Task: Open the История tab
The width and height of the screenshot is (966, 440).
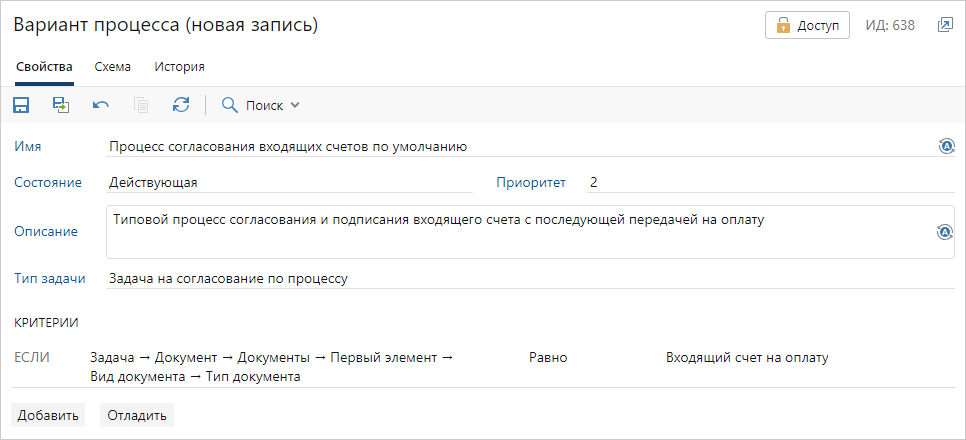Action: click(x=180, y=67)
